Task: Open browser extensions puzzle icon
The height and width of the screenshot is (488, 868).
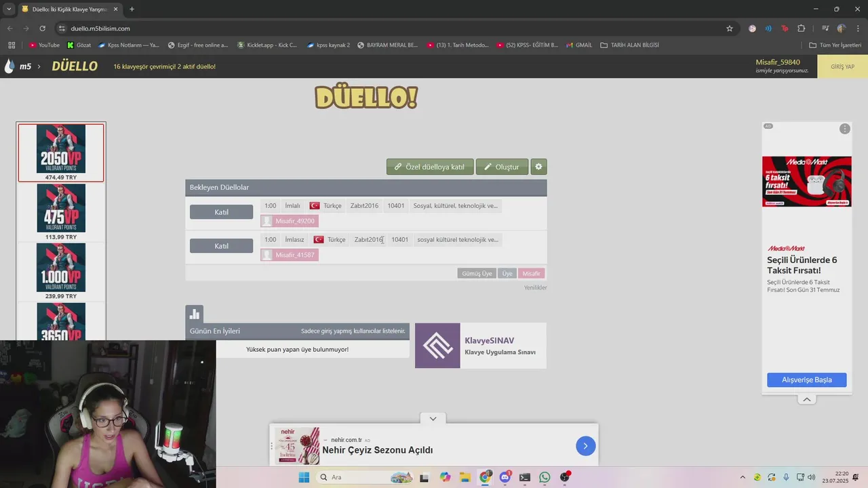Action: coord(802,28)
